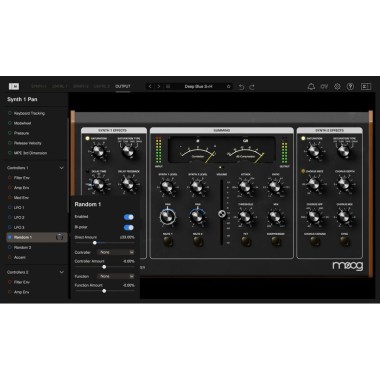Toggle the Random 1 Enabled switch
Viewport: 380px width, 380px height.
129,217
